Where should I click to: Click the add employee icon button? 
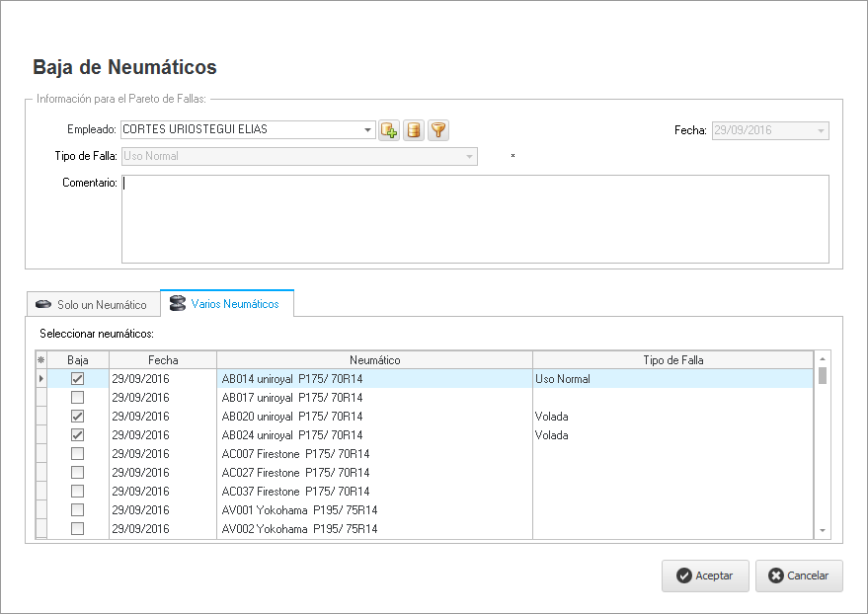389,130
